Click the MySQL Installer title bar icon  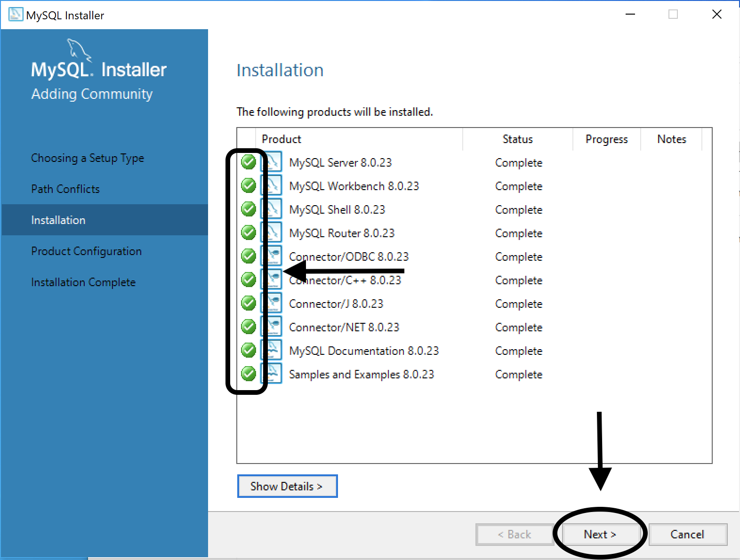click(x=16, y=15)
